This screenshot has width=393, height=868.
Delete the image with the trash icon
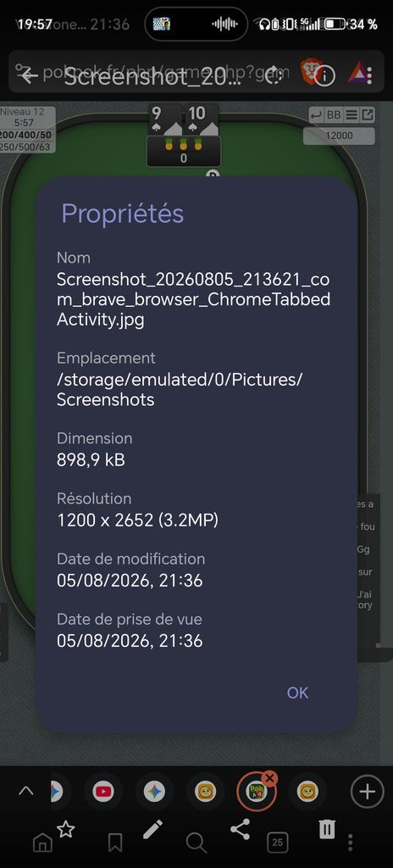(x=327, y=829)
